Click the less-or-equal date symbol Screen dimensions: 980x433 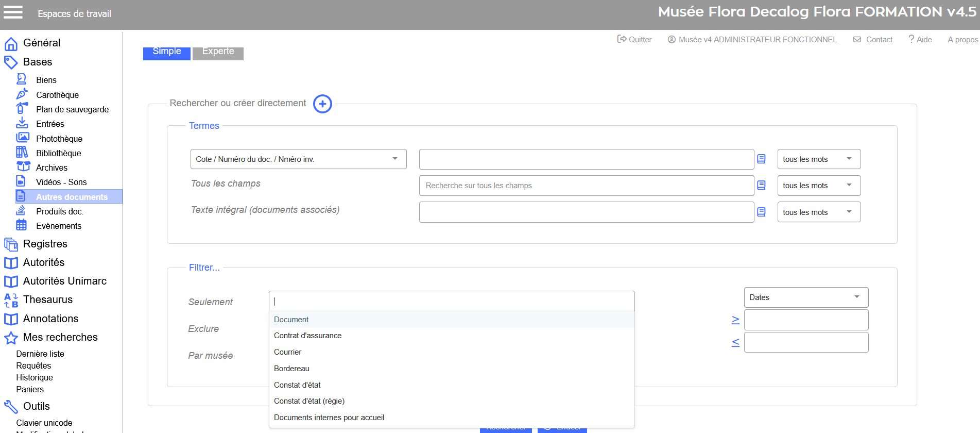tap(735, 342)
